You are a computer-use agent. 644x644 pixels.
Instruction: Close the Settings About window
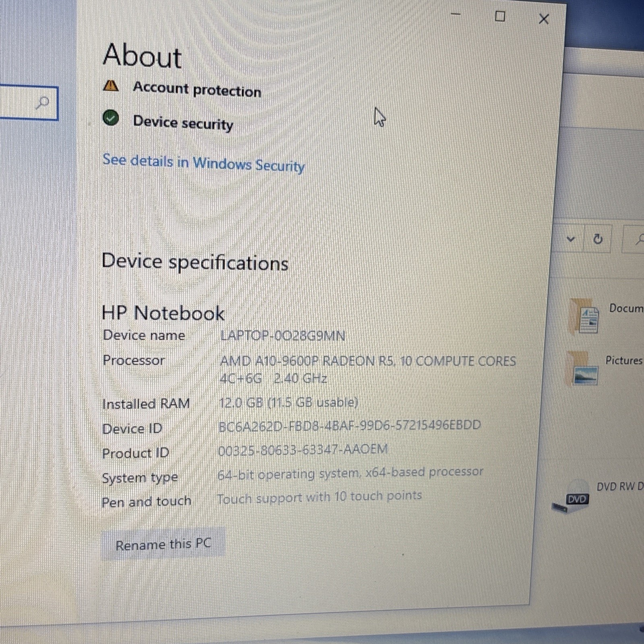pos(544,19)
